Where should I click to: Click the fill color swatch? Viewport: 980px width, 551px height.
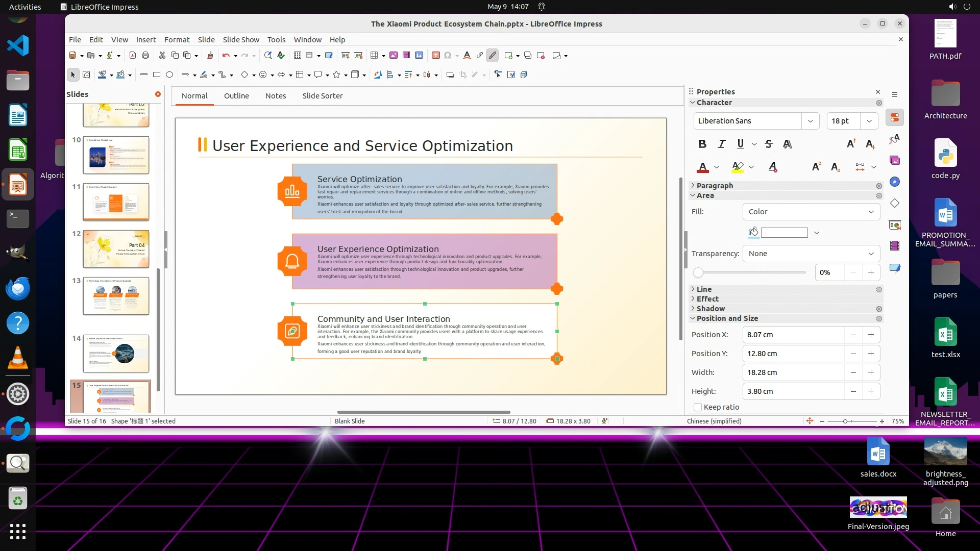(x=784, y=233)
